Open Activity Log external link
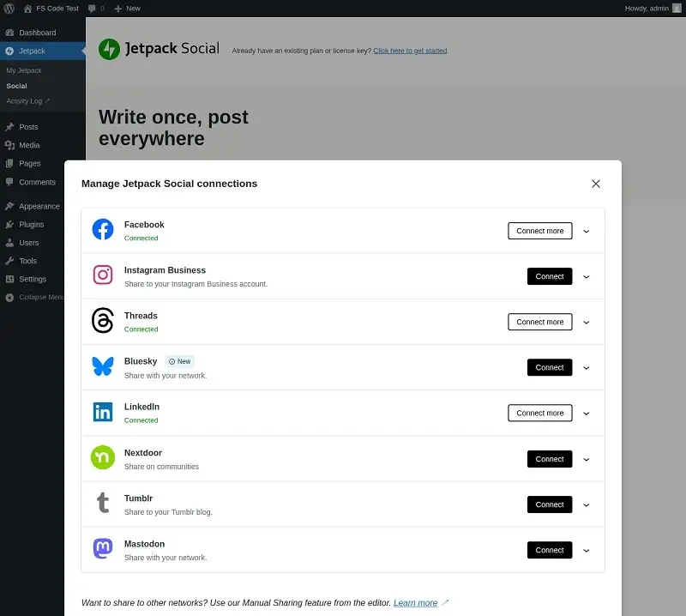 (28, 101)
